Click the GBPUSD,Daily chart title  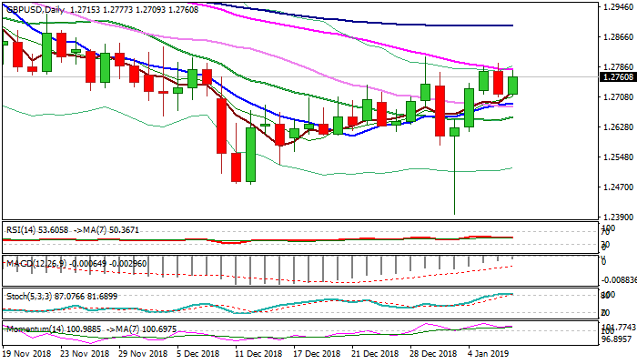pyautogui.click(x=29, y=6)
